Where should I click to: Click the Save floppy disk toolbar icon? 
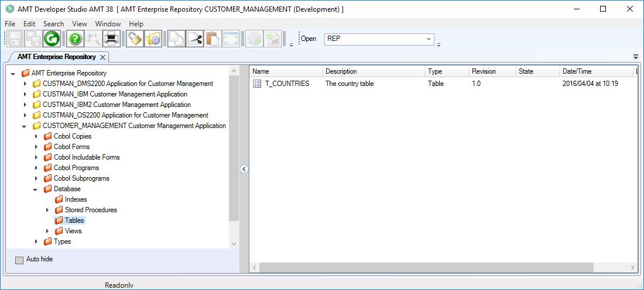pyautogui.click(x=16, y=39)
